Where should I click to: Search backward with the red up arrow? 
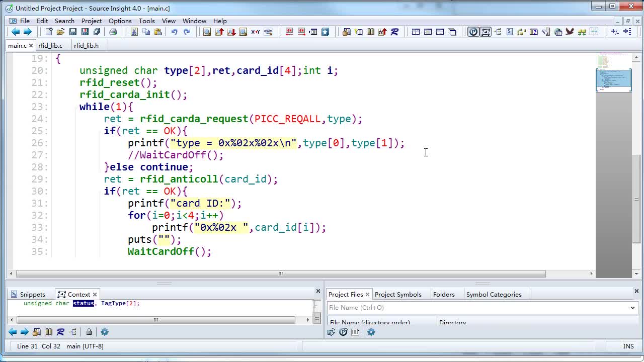219,32
